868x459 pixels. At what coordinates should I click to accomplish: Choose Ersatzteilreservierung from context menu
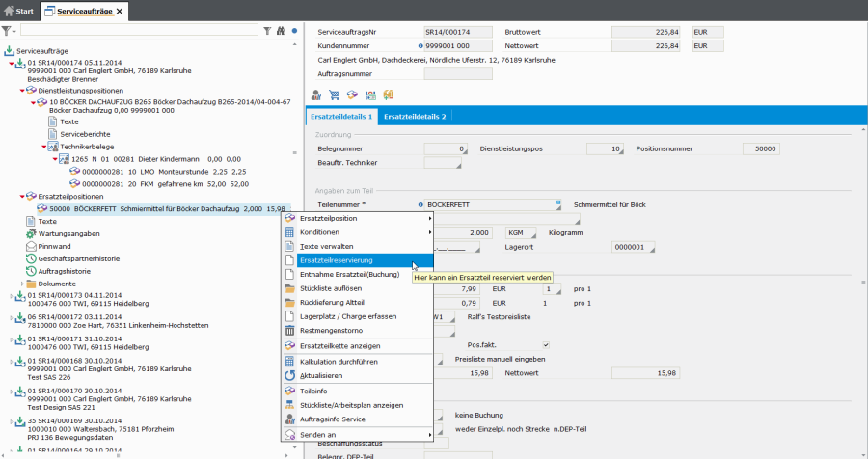click(x=358, y=260)
